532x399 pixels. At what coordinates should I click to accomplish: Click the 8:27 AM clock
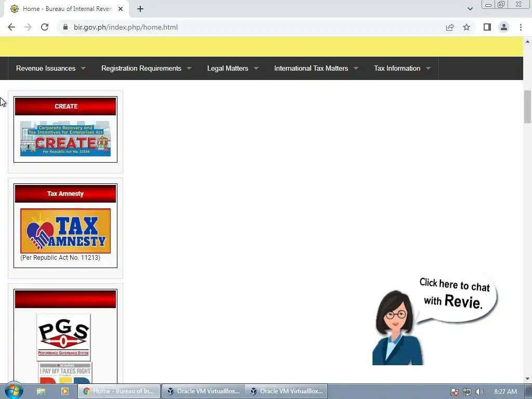505,392
